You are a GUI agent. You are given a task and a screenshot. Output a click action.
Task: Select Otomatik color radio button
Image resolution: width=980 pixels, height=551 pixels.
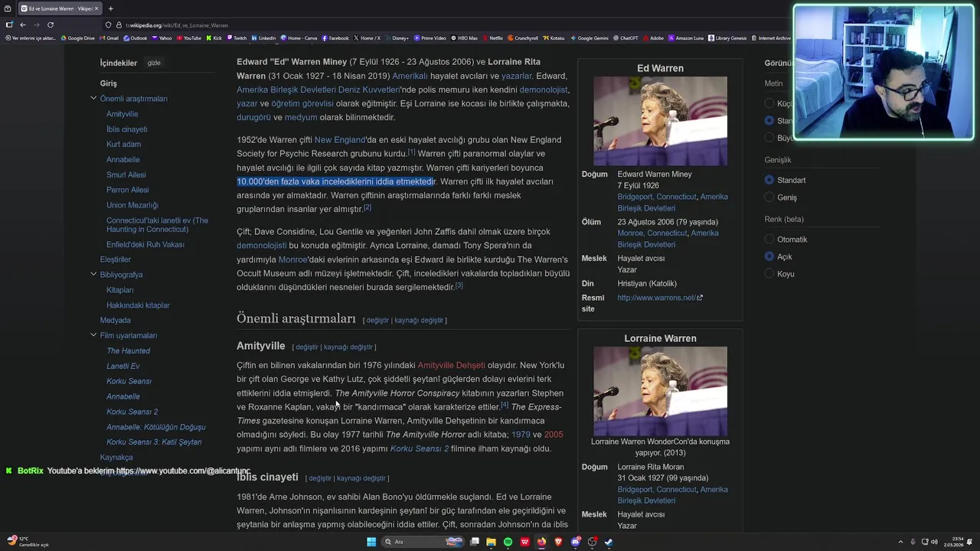(769, 240)
